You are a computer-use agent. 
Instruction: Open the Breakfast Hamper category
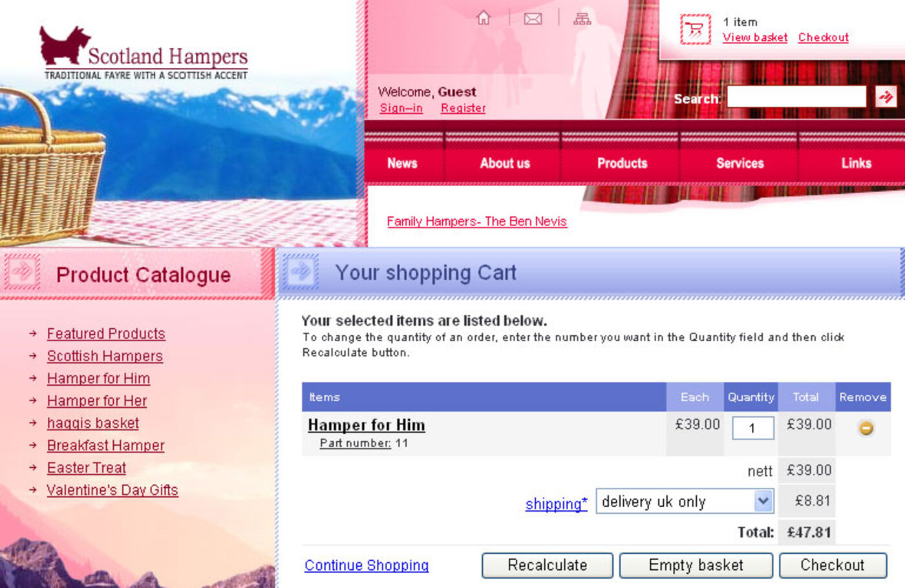[105, 445]
